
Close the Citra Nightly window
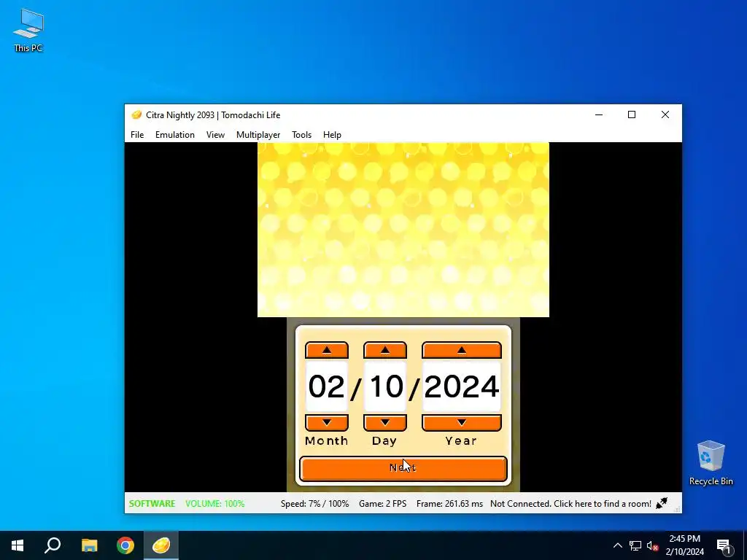click(x=665, y=114)
